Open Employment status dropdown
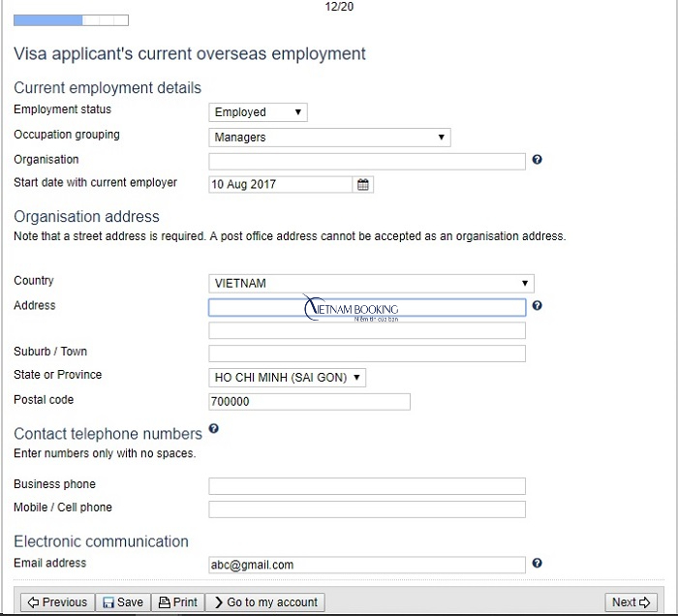The width and height of the screenshot is (678, 616). [x=258, y=112]
